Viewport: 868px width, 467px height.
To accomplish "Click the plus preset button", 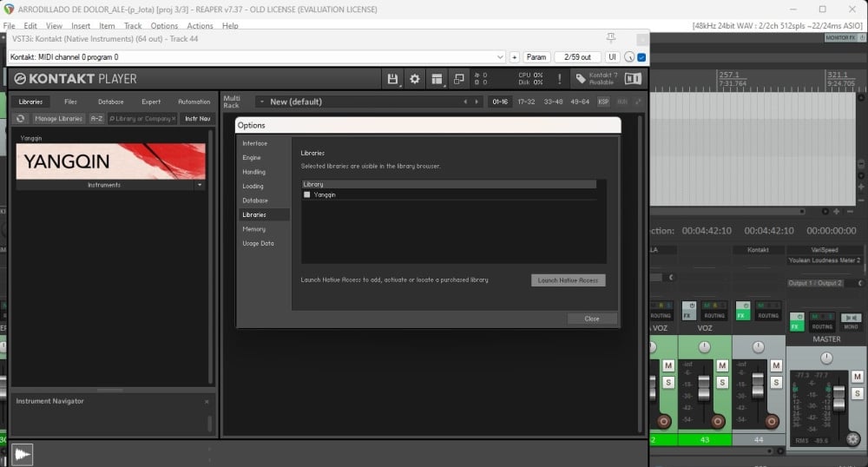I will tap(514, 57).
